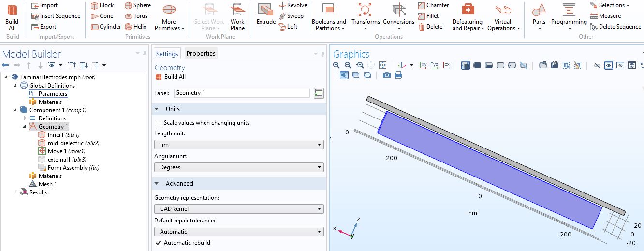This screenshot has height=251, width=644.
Task: Click Build All in Settings panel
Action: click(170, 77)
